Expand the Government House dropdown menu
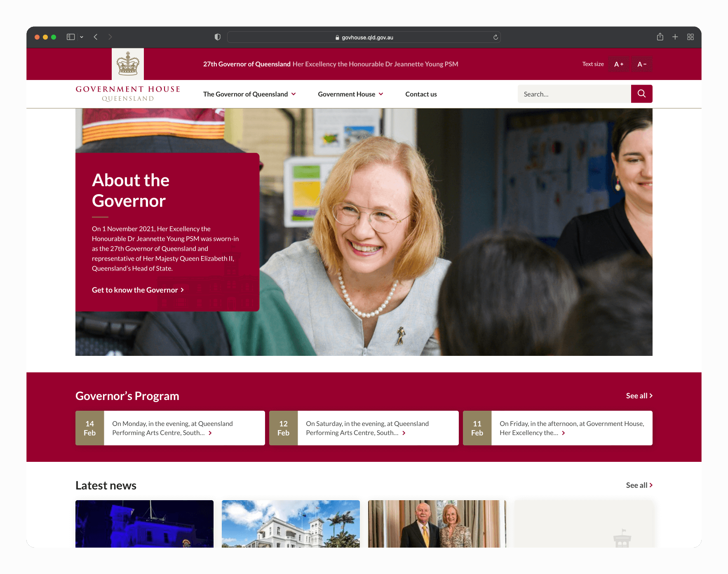The height and width of the screenshot is (574, 728). point(350,94)
